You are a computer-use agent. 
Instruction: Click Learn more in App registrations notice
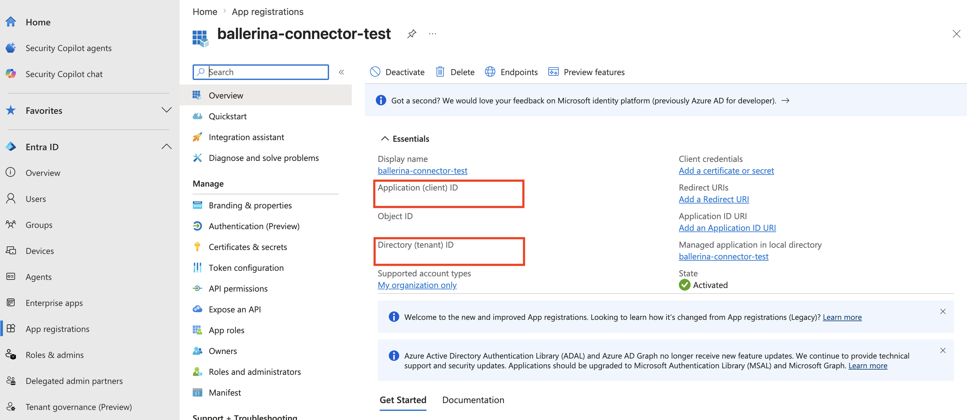coord(842,317)
